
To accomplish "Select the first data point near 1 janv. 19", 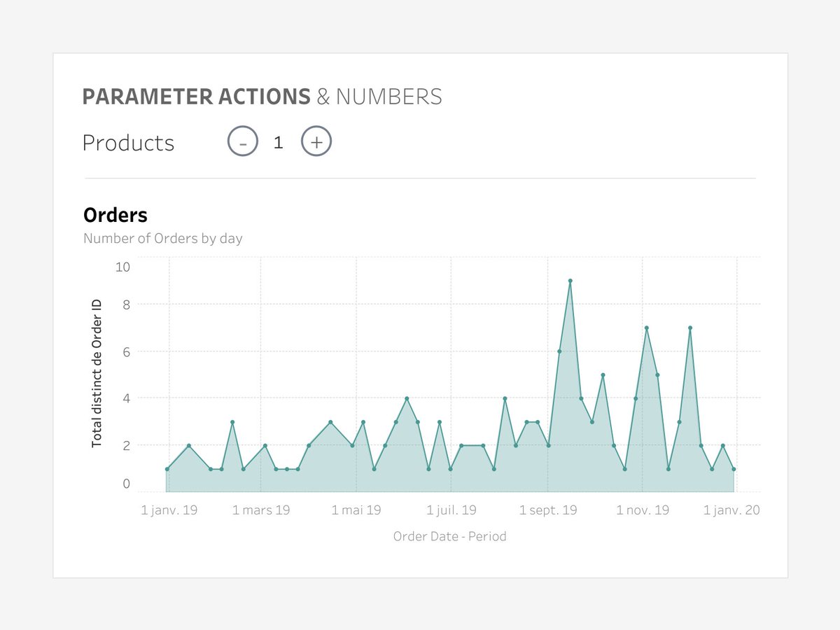I will 167,468.
